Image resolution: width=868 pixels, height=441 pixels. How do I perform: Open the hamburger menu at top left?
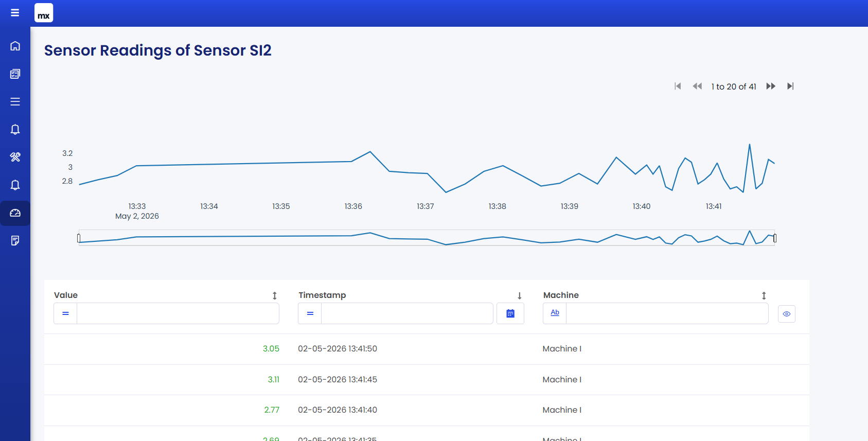[15, 13]
